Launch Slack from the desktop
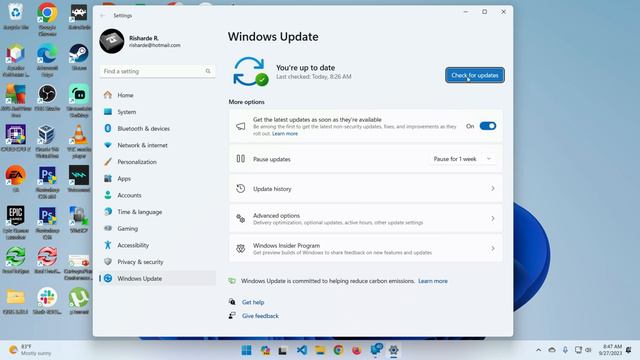Image resolution: width=640 pixels, height=360 pixels. pyautogui.click(x=47, y=300)
